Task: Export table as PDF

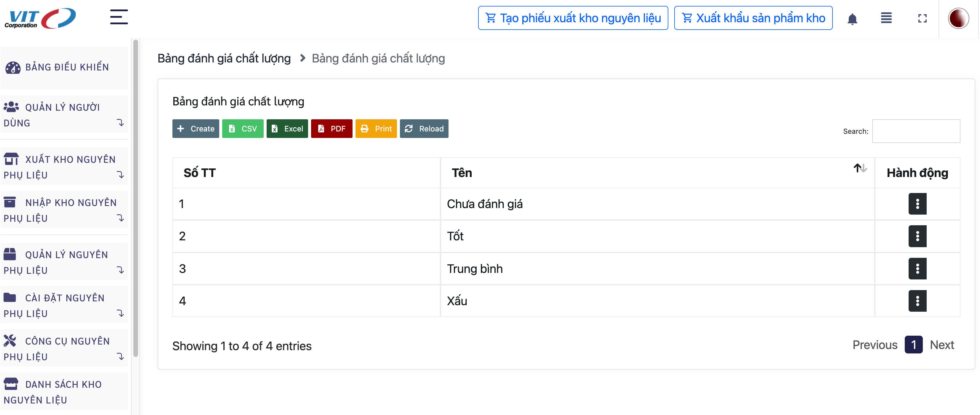Action: point(332,129)
